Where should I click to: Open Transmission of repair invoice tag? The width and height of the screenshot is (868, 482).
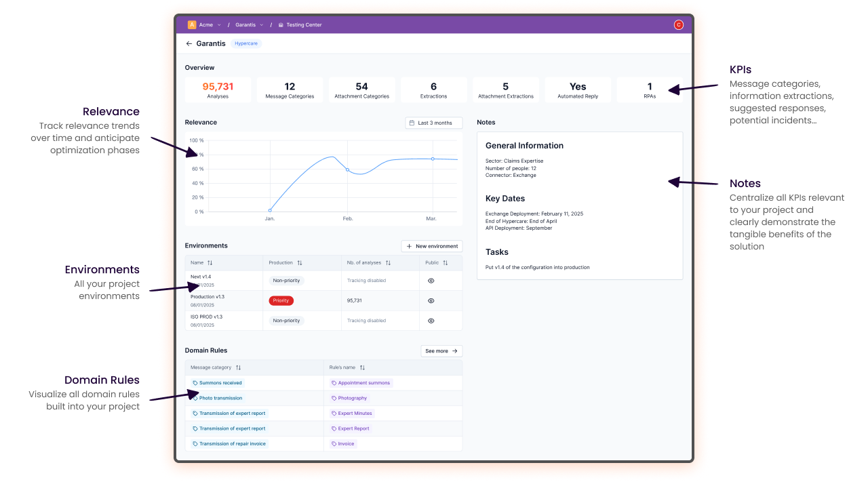[229, 444]
